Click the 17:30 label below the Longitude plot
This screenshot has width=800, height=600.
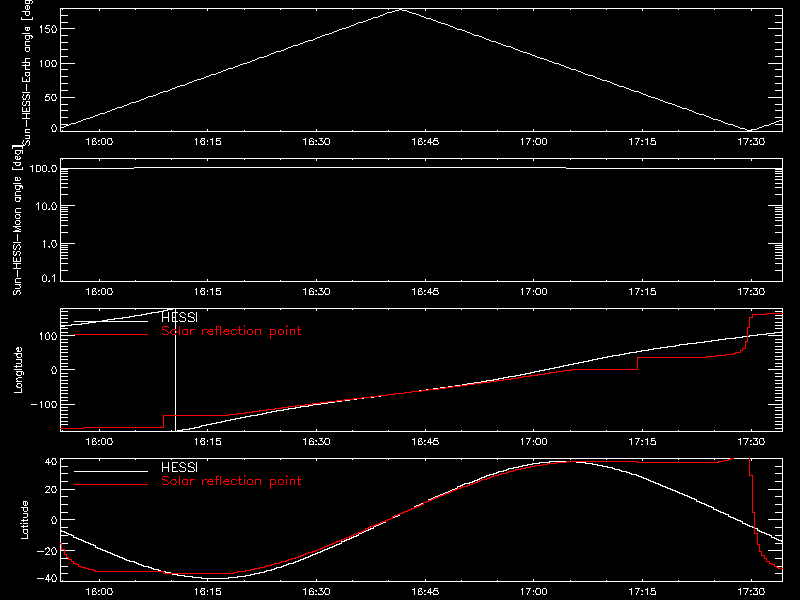[x=751, y=441]
